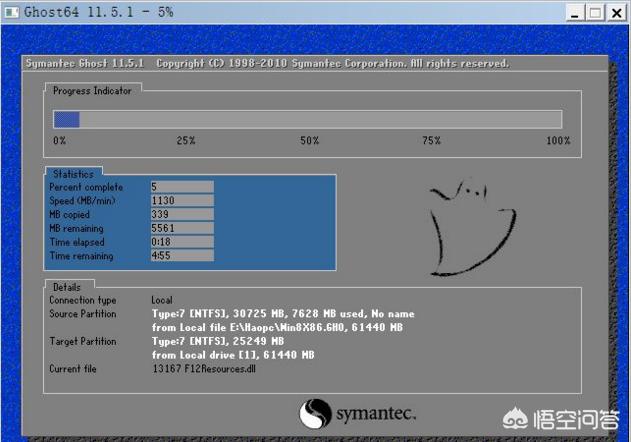The height and width of the screenshot is (442, 631).
Task: Click the Source Partition label
Action: pyautogui.click(x=83, y=314)
